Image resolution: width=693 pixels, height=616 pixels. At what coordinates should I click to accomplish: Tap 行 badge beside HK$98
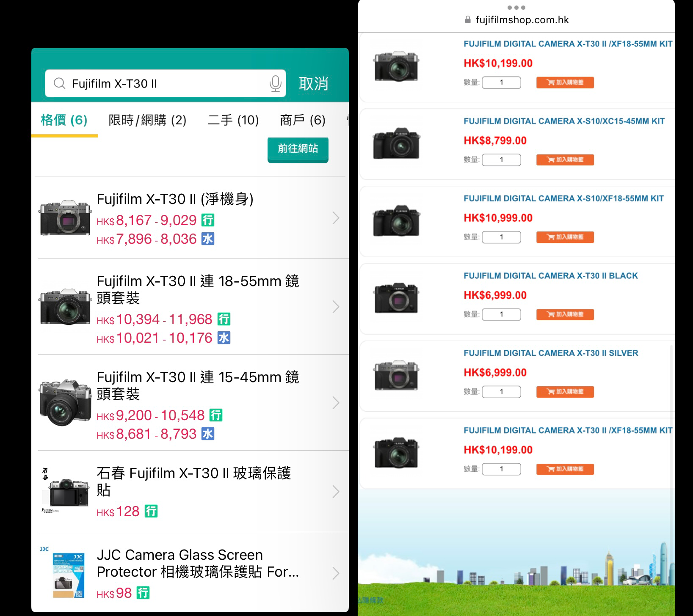tap(143, 593)
